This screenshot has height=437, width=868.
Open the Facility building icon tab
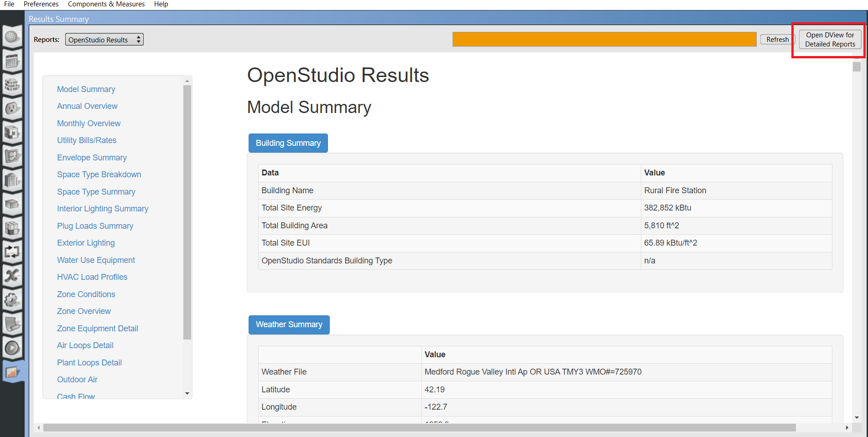(x=12, y=180)
